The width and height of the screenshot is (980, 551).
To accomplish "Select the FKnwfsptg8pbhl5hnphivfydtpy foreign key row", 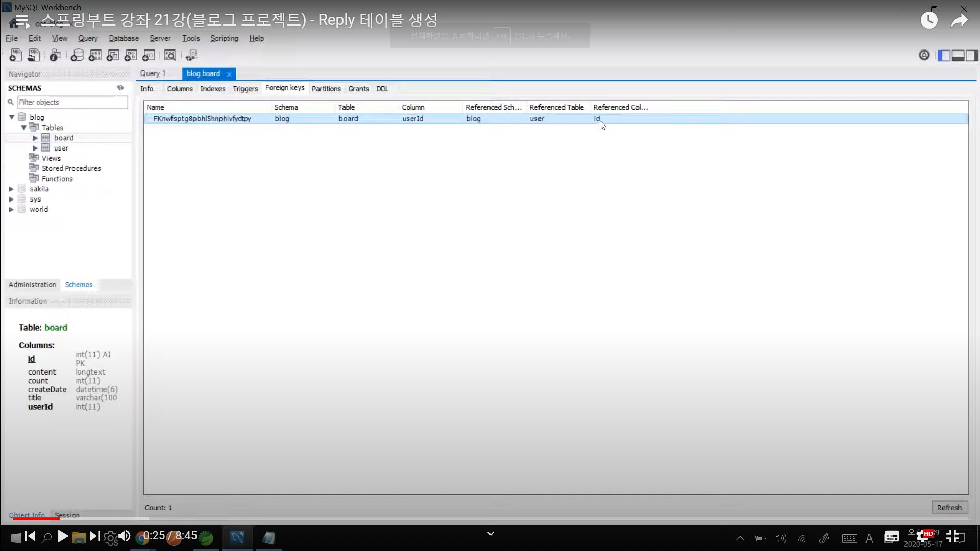I will point(556,119).
